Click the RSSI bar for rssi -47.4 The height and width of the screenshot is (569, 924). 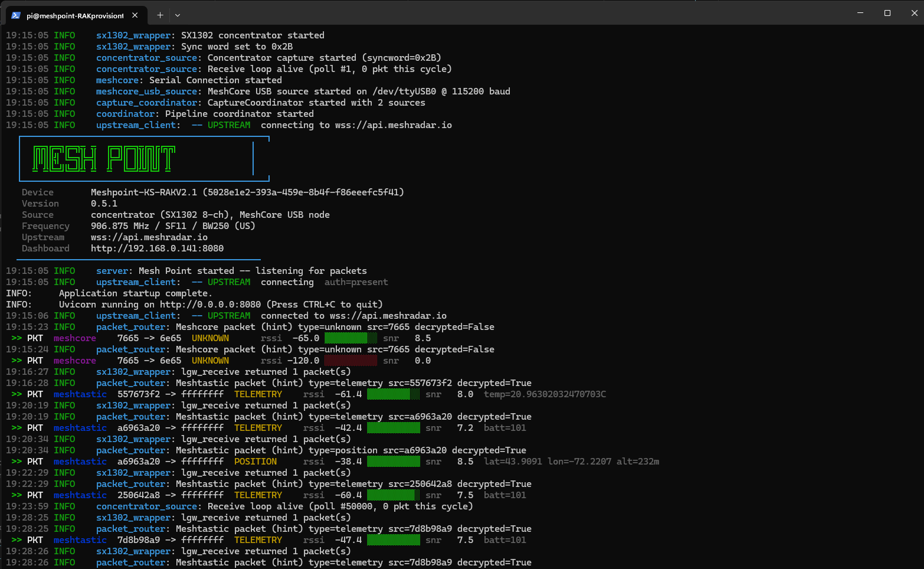(394, 540)
